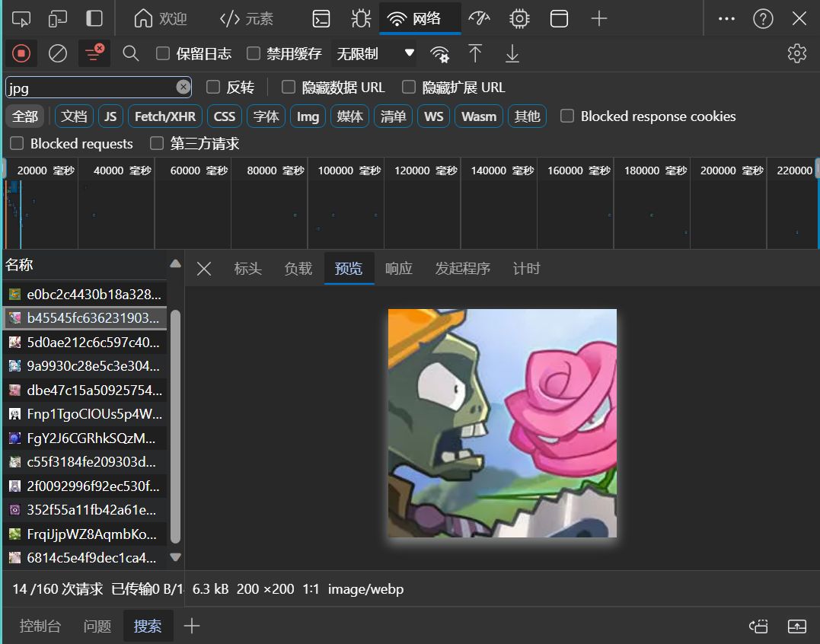Select the 全部 filter type

coord(25,116)
